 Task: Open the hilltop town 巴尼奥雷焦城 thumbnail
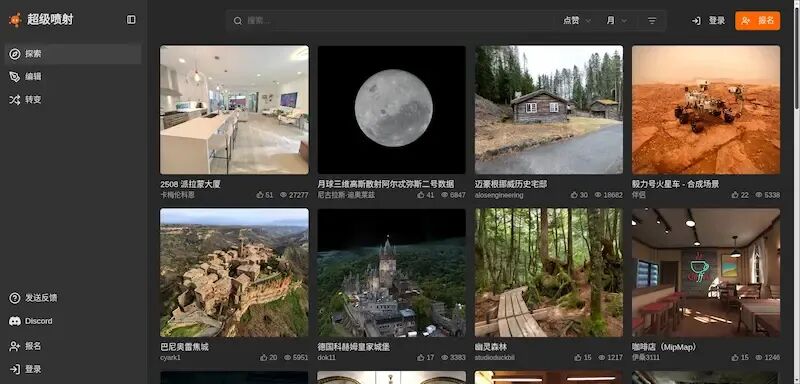click(234, 273)
